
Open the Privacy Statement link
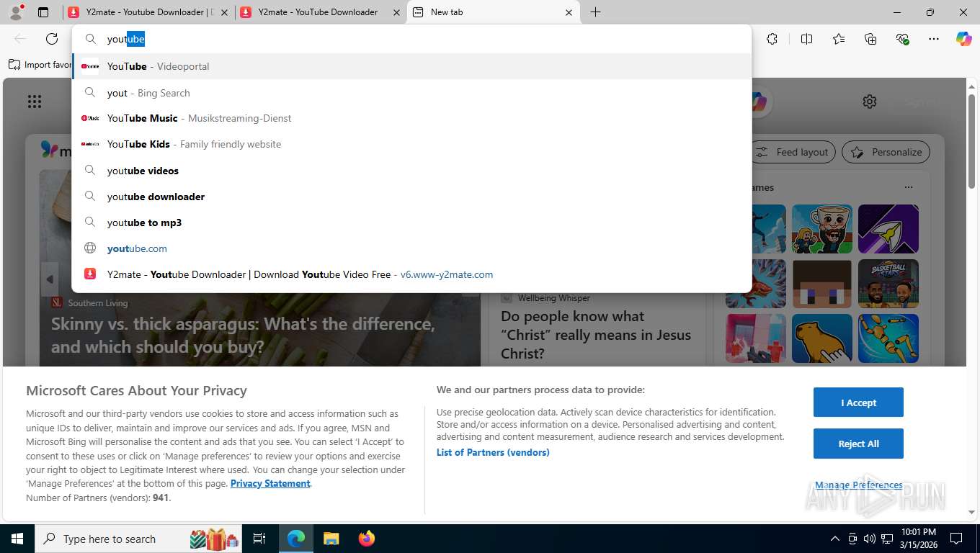tap(270, 483)
